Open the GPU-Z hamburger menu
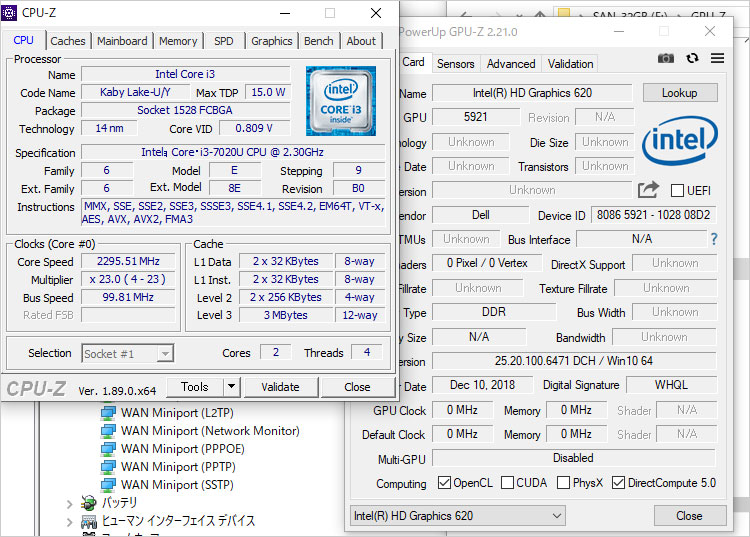Image resolution: width=750 pixels, height=537 pixels. [x=717, y=59]
